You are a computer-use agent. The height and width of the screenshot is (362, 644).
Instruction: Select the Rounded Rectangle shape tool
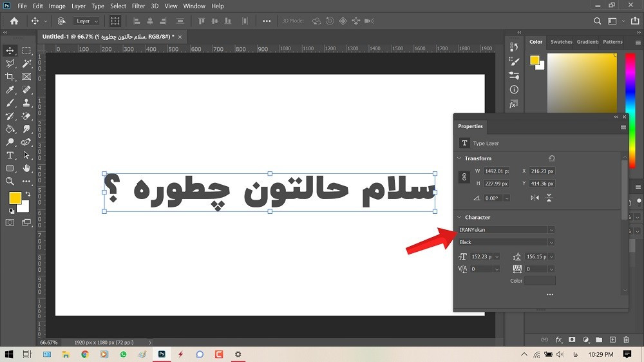coord(10,169)
